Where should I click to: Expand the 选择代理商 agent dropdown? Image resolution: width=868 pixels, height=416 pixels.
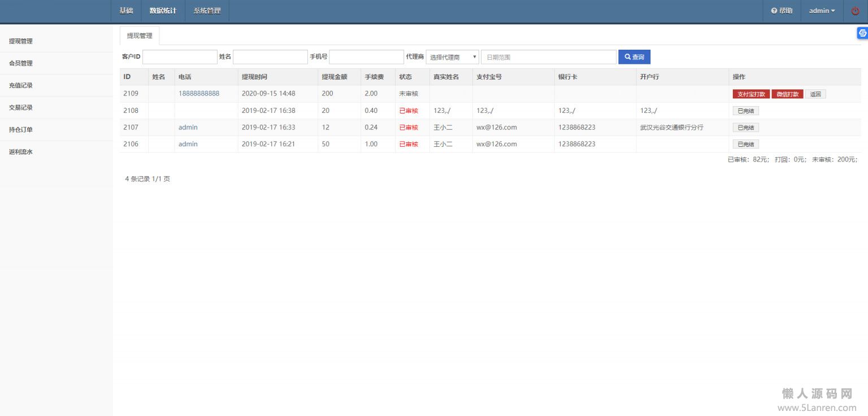(x=452, y=57)
